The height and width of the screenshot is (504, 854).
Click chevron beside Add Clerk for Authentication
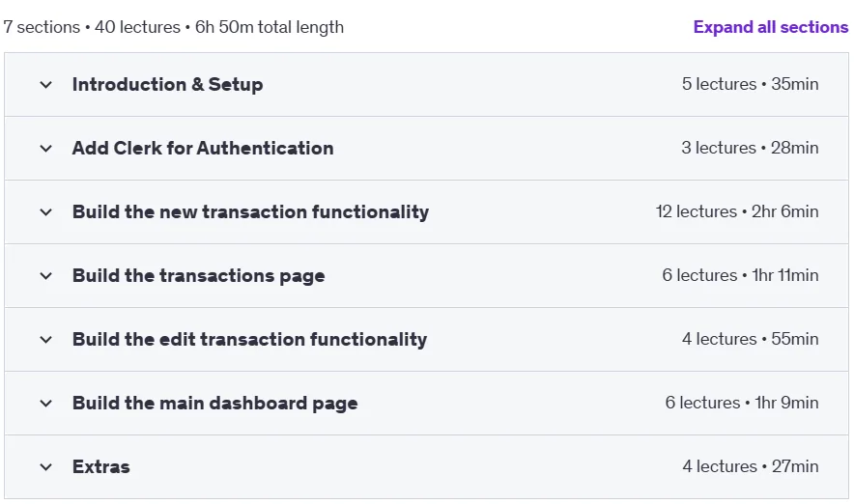tap(46, 149)
